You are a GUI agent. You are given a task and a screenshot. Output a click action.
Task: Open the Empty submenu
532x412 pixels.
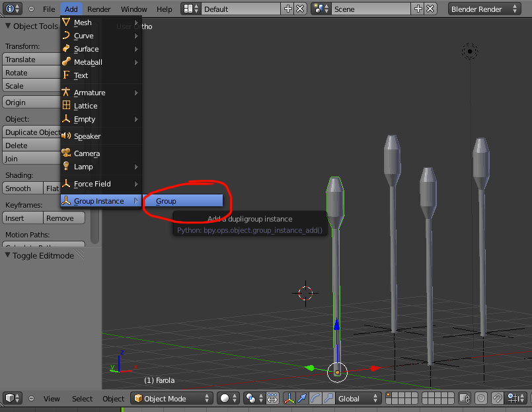[x=100, y=119]
